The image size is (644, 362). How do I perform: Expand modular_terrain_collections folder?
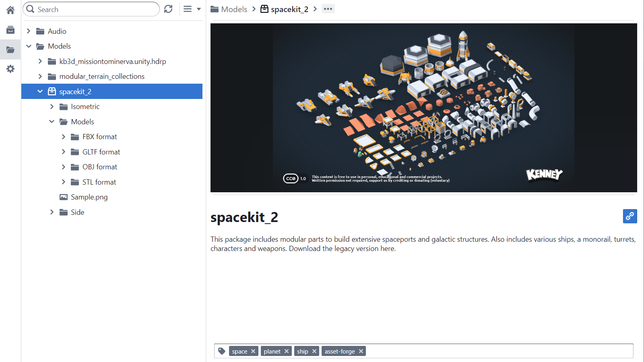pos(40,76)
